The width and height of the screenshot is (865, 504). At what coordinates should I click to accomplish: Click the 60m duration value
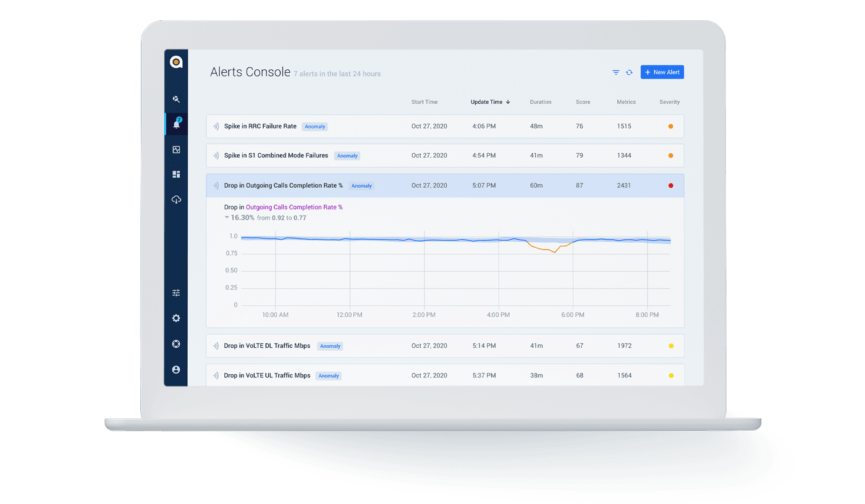point(536,185)
